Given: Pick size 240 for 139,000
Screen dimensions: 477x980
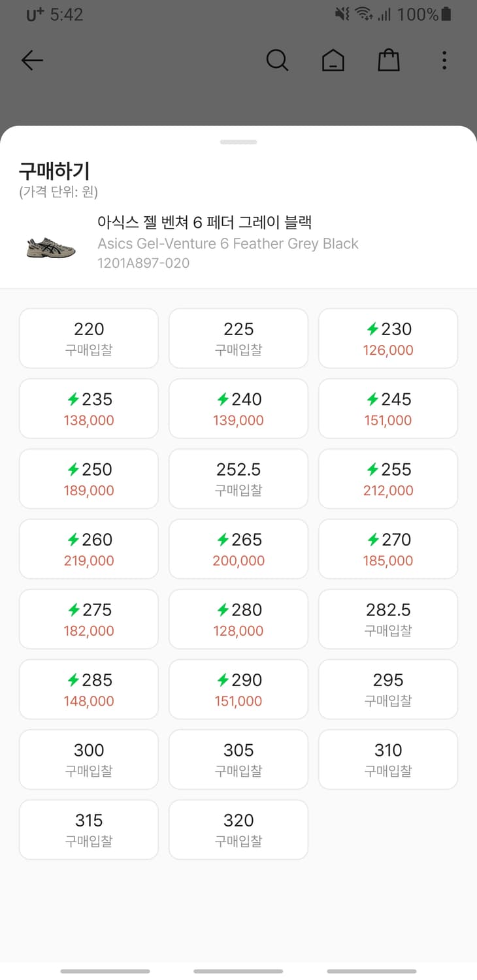Looking at the screenshot, I should click(238, 408).
